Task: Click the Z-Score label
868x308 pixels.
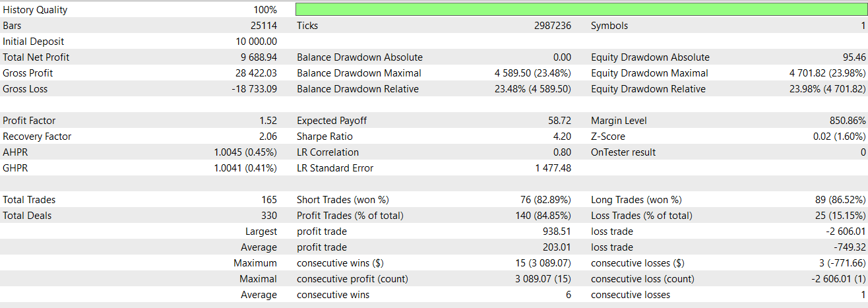Action: click(607, 137)
